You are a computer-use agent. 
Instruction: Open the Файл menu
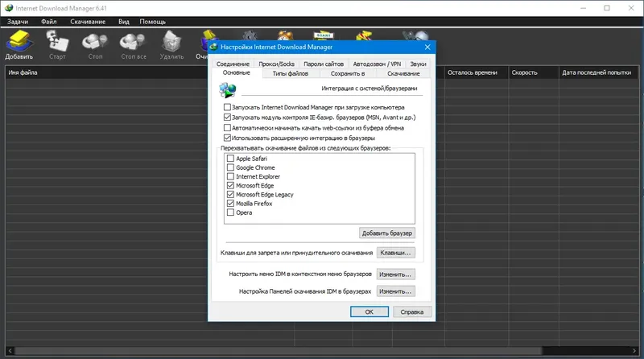pyautogui.click(x=49, y=22)
